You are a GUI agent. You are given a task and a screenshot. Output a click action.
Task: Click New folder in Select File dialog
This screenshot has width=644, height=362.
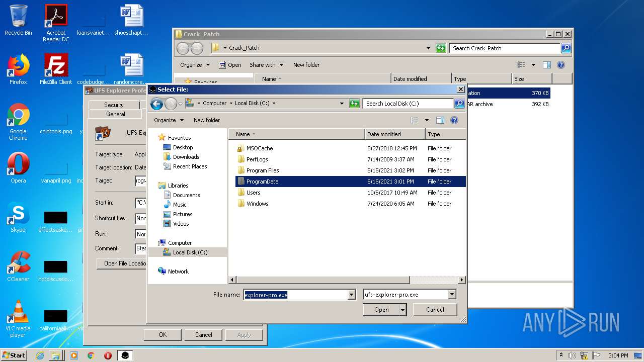(x=207, y=120)
